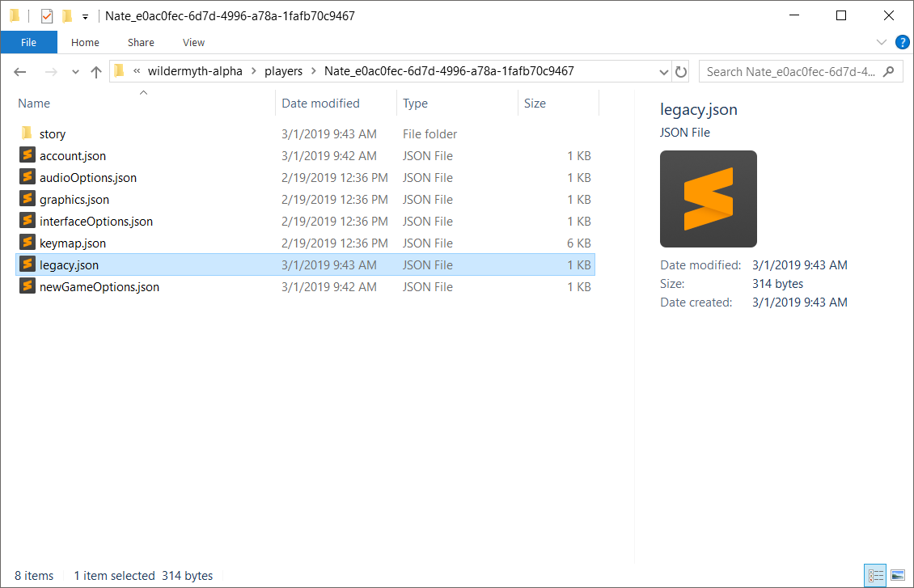Screen dimensions: 914x588
Task: Click the search box for this folder
Action: pyautogui.click(x=793, y=72)
